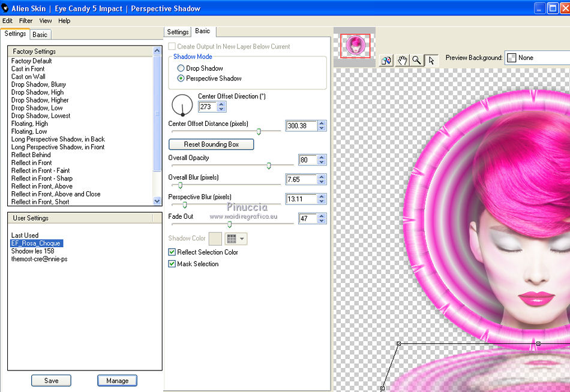Select the Drop Shadow radio button
Image resolution: width=570 pixels, height=392 pixels.
(181, 68)
